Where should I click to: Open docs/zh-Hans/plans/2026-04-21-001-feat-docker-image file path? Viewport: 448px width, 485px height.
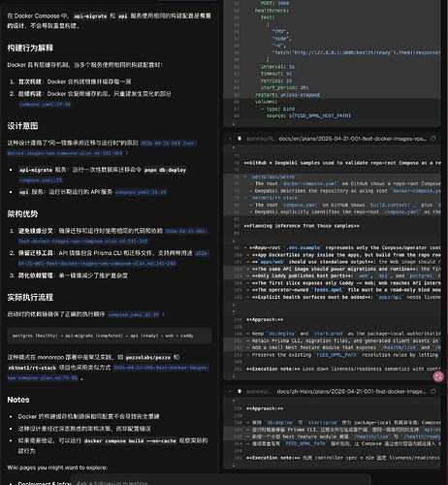(351, 391)
